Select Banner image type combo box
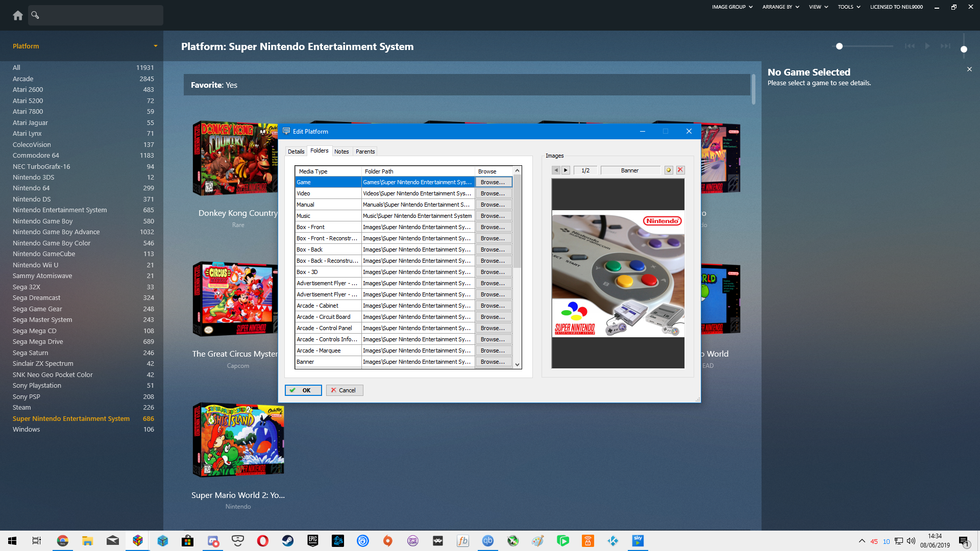Image resolution: width=980 pixels, height=551 pixels. click(x=630, y=170)
